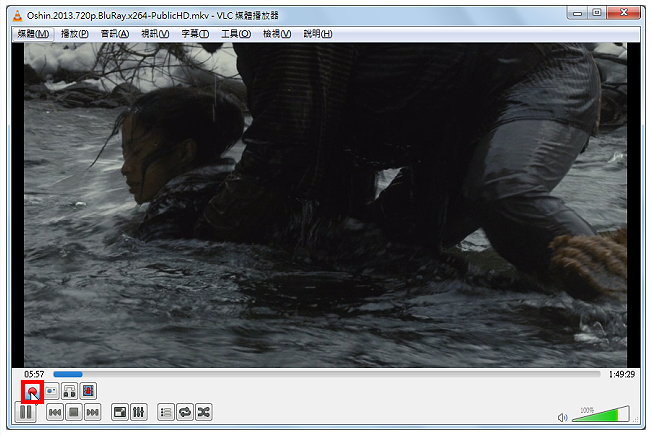Minimize the VLC window

point(577,13)
